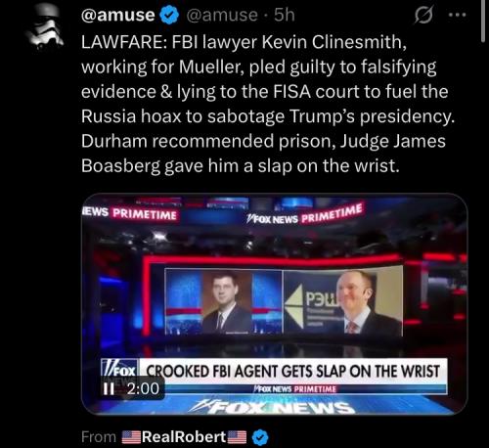
Task: Click the 'CROOKED FBI AGENT' headline banner
Action: 292,372
